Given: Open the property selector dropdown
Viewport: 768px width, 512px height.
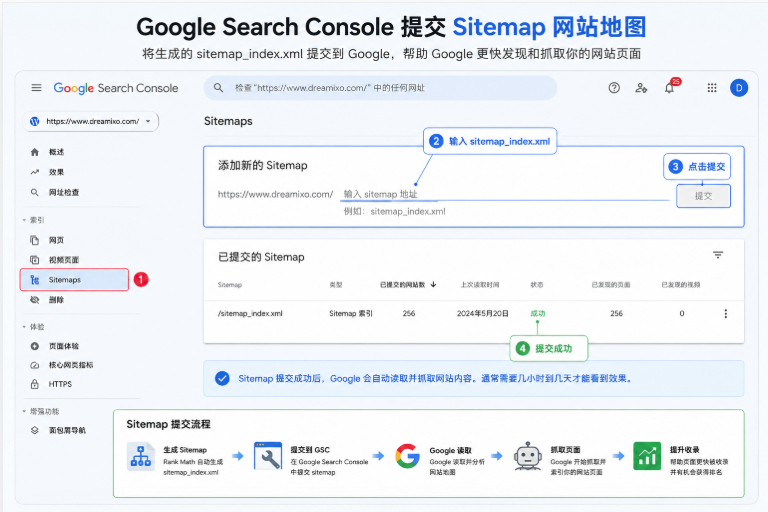Looking at the screenshot, I should [x=91, y=122].
